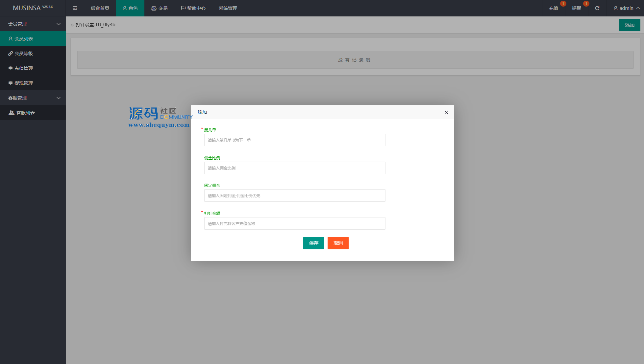Close the 添加 dialog with X
Screen dimensions: 644x364
[446, 112]
